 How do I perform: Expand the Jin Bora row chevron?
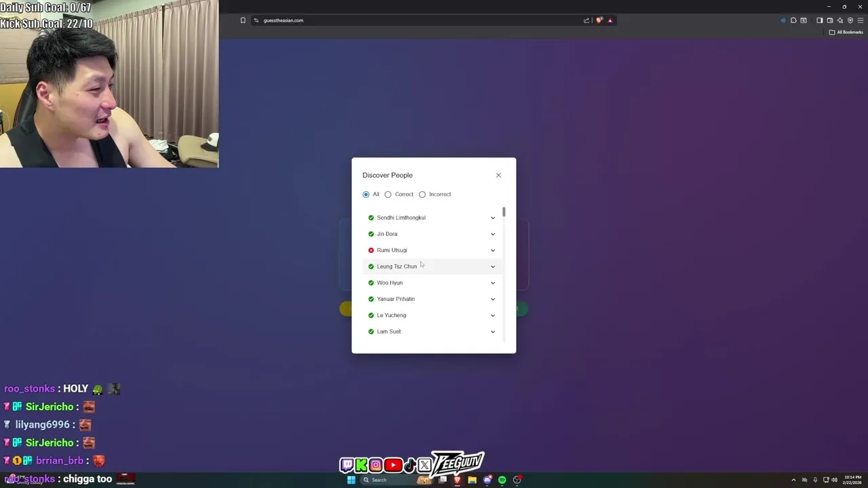click(x=493, y=234)
